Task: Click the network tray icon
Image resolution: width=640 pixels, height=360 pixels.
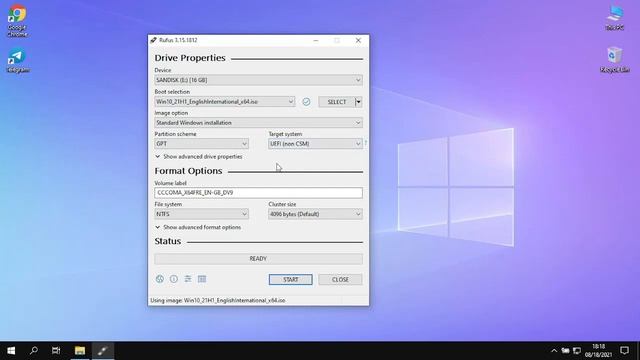Action: point(577,351)
